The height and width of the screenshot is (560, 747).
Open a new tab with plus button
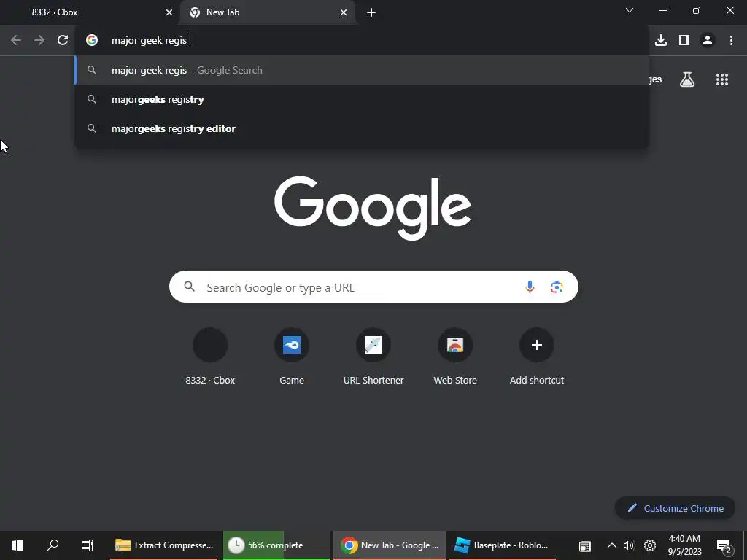[371, 13]
